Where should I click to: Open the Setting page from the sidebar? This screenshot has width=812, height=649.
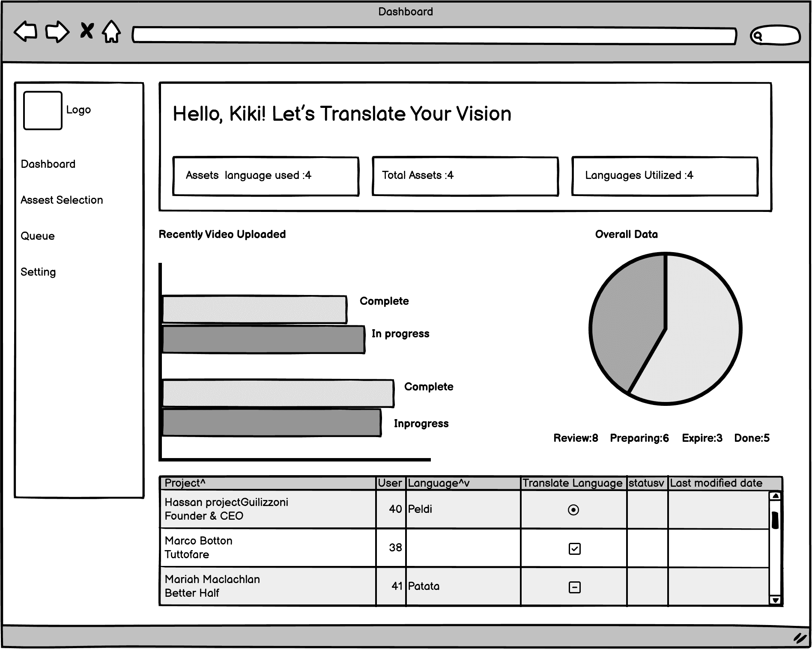tap(38, 271)
